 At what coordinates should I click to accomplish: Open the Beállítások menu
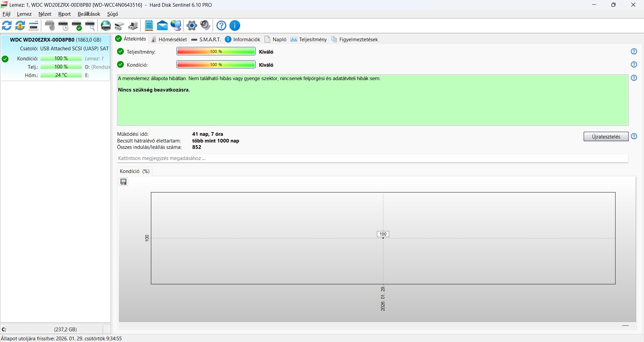[x=89, y=14]
